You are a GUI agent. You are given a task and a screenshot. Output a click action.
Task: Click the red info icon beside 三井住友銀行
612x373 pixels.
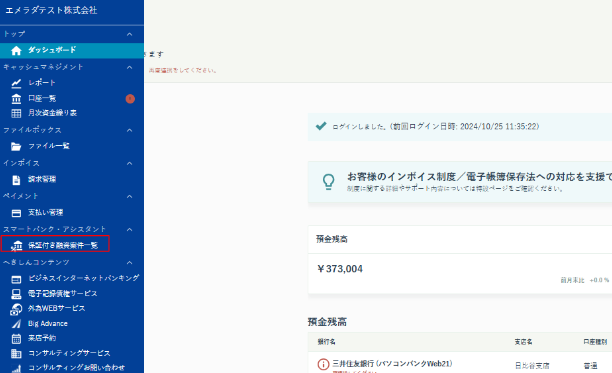click(x=323, y=364)
